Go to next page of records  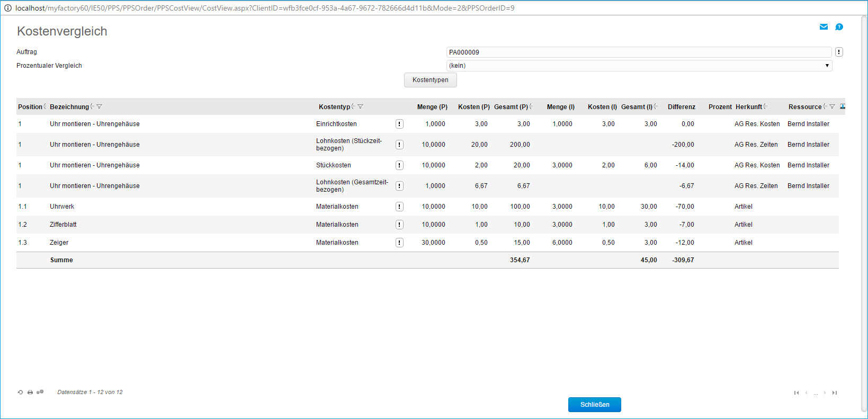click(825, 393)
